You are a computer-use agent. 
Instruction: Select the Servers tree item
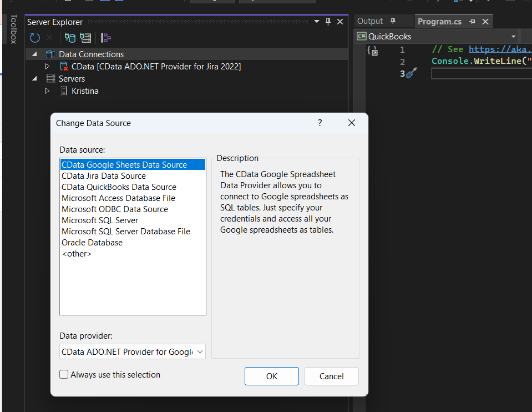point(72,79)
